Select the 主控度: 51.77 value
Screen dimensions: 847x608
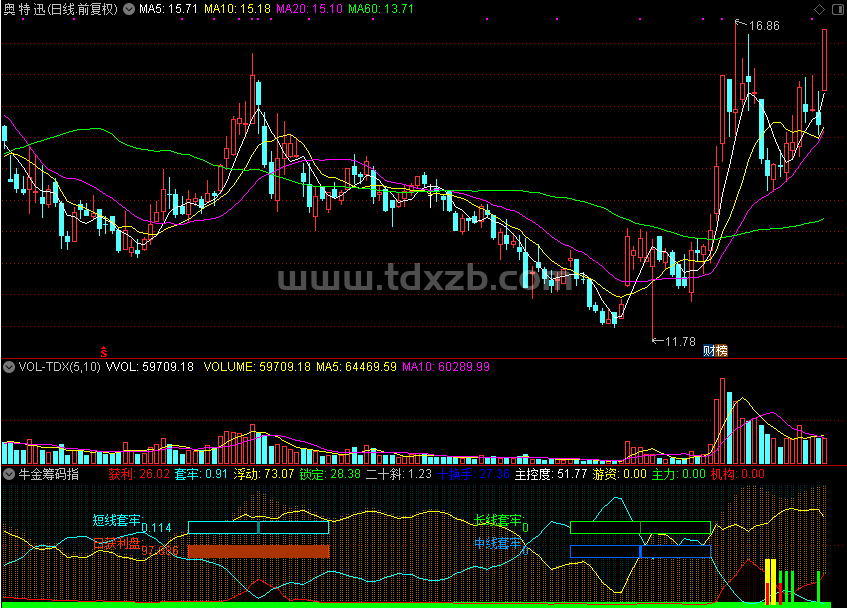click(551, 475)
